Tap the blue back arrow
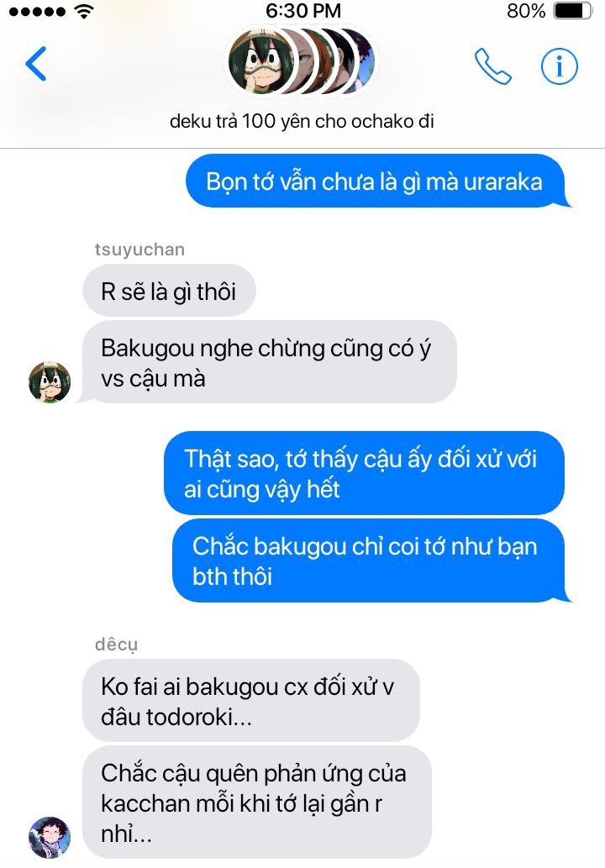605x868 pixels. pyautogui.click(x=36, y=64)
